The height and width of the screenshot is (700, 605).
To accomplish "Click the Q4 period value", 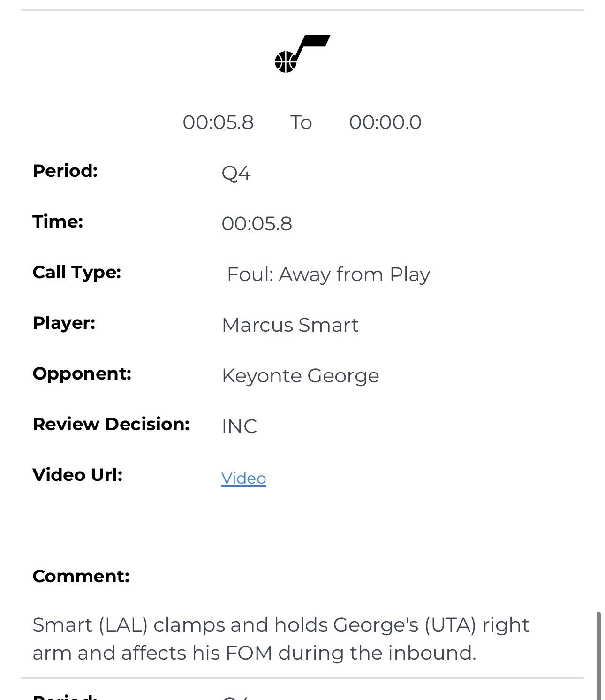I will 236,174.
